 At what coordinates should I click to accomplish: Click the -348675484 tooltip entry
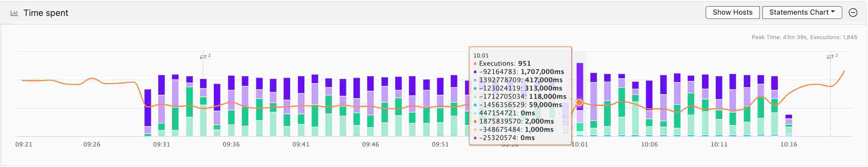point(513,130)
